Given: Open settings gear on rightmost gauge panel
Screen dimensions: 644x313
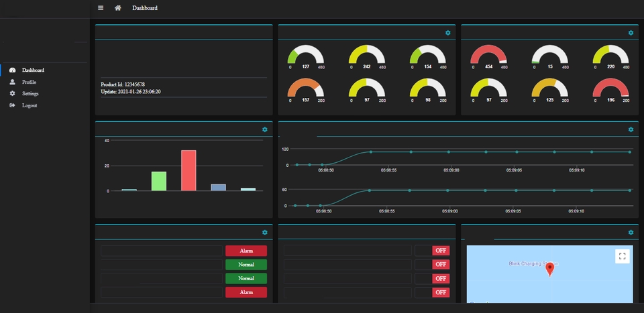Looking at the screenshot, I should pos(631,33).
